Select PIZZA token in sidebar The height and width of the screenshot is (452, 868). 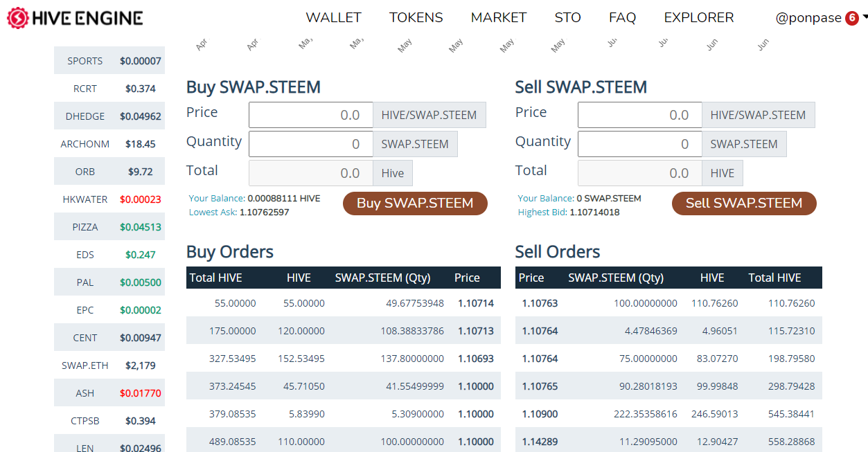(109, 227)
